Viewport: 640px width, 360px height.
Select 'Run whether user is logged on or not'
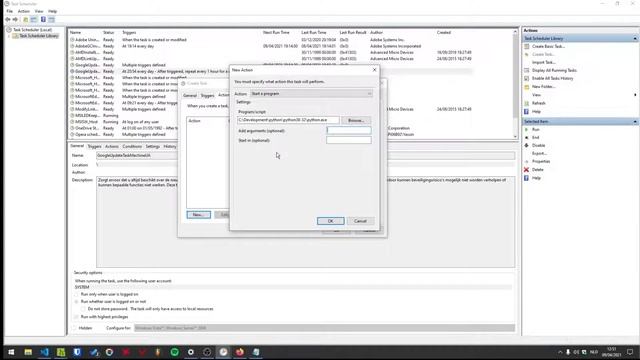click(76, 302)
